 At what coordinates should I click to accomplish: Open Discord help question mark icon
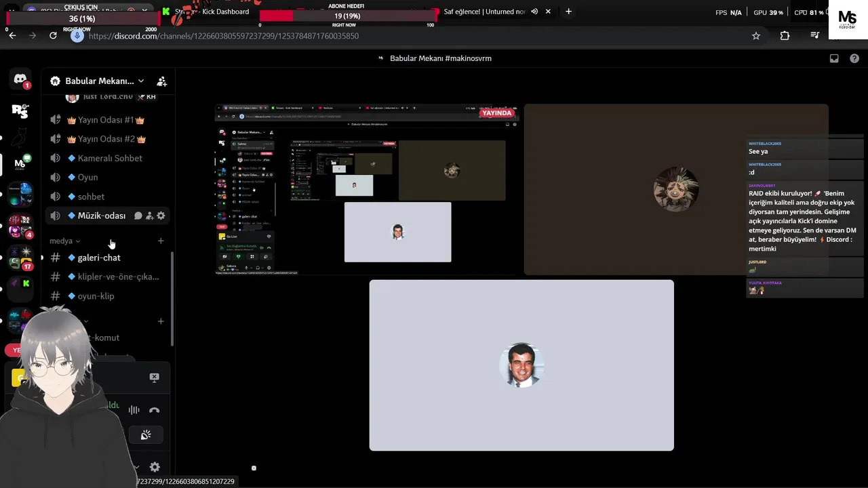coord(854,58)
